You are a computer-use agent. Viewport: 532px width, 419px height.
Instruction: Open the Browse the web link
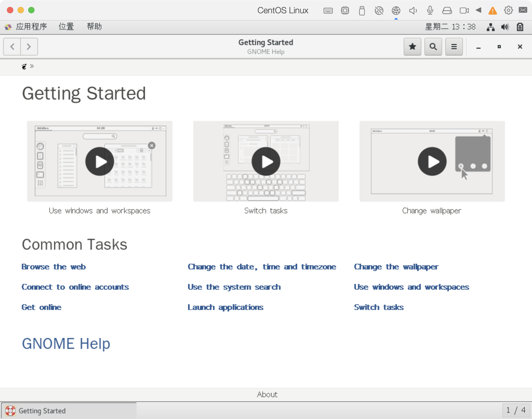53,267
